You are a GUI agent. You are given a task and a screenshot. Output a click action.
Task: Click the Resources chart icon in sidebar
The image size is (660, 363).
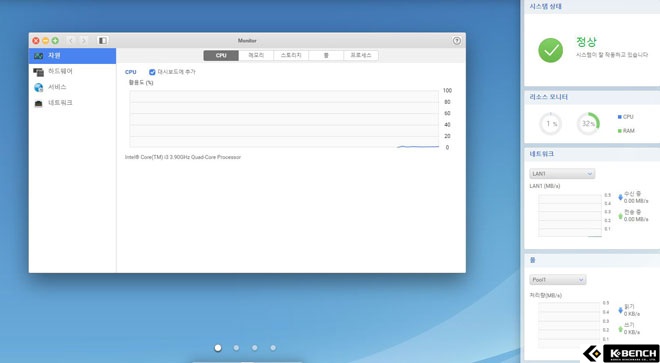[39, 56]
